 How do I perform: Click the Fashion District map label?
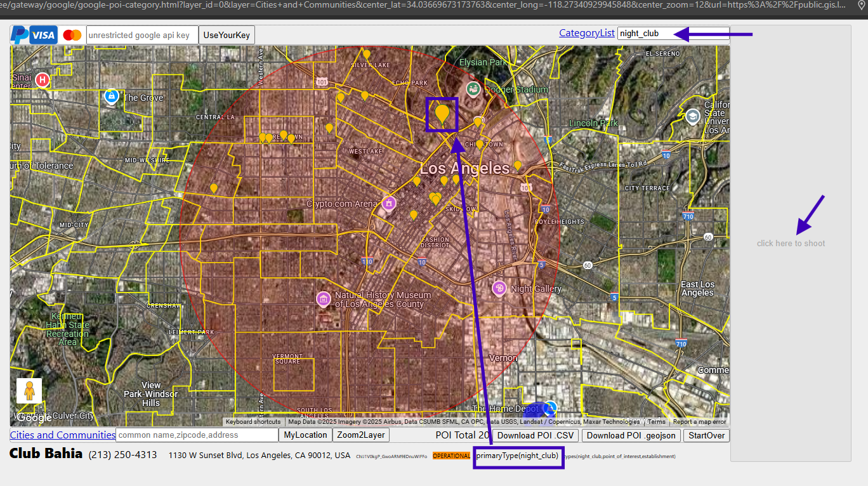coord(435,242)
